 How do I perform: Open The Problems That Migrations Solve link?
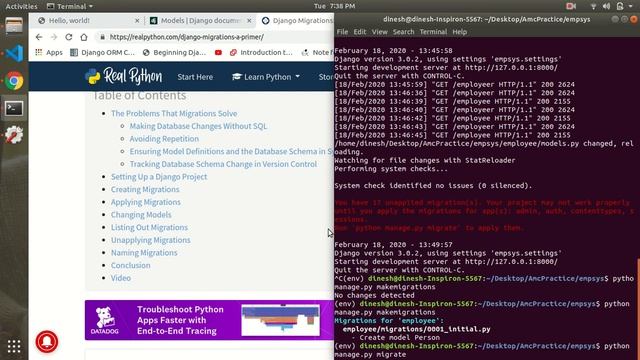tap(174, 113)
